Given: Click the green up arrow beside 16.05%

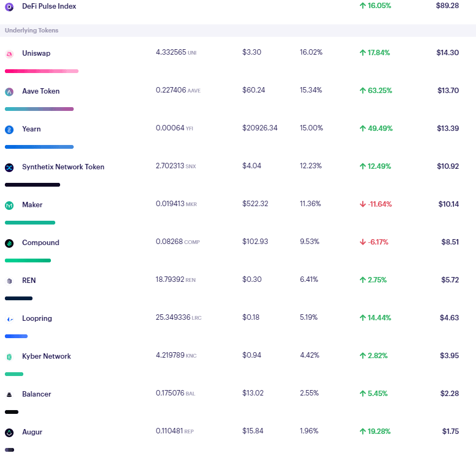Looking at the screenshot, I should pyautogui.click(x=362, y=6).
